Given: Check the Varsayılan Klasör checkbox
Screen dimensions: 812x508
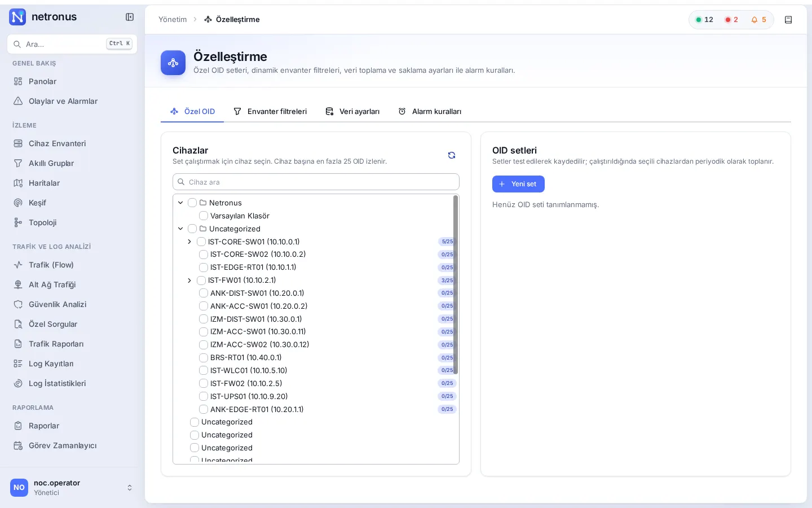Looking at the screenshot, I should point(204,216).
